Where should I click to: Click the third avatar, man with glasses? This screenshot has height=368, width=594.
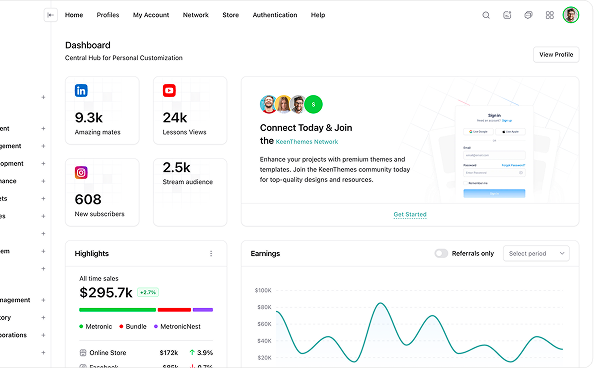pyautogui.click(x=298, y=104)
